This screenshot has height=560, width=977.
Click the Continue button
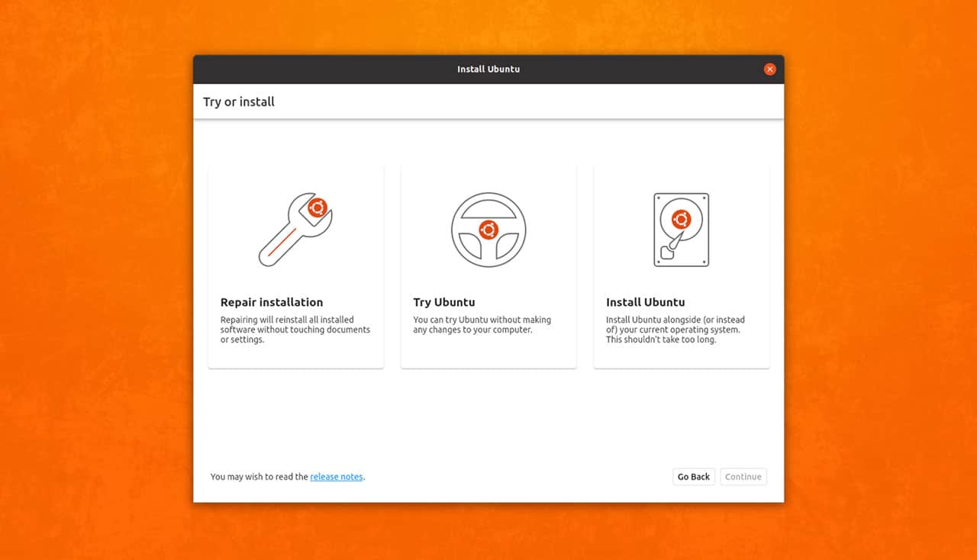pos(743,477)
